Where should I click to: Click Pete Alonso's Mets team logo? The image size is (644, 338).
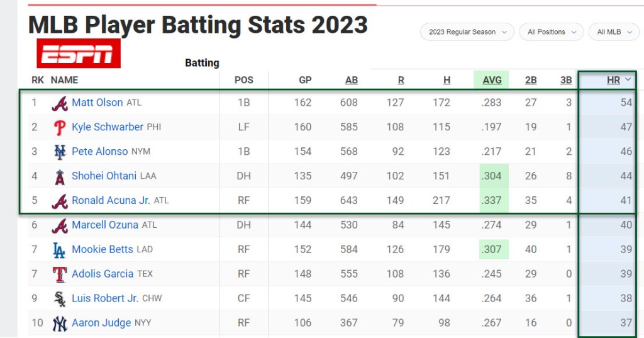[x=60, y=152]
